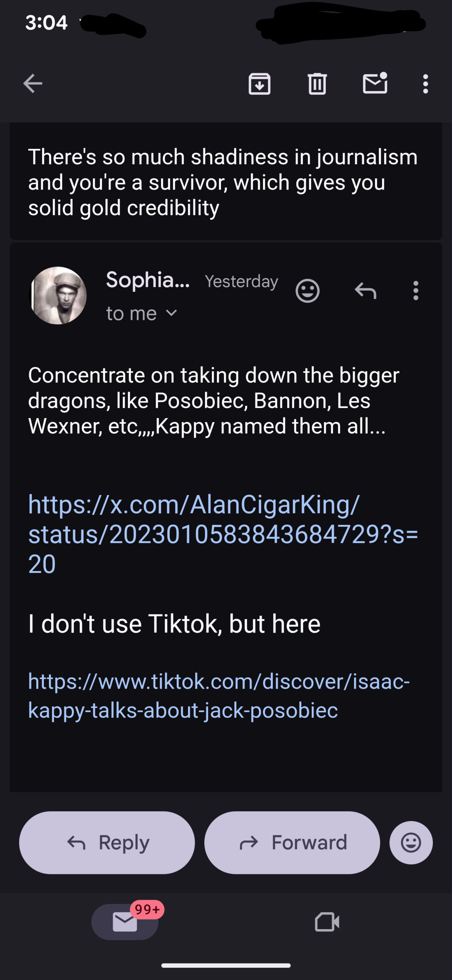Switch to the Mail tab with 99+ badge
This screenshot has width=452, height=980.
[x=125, y=922]
